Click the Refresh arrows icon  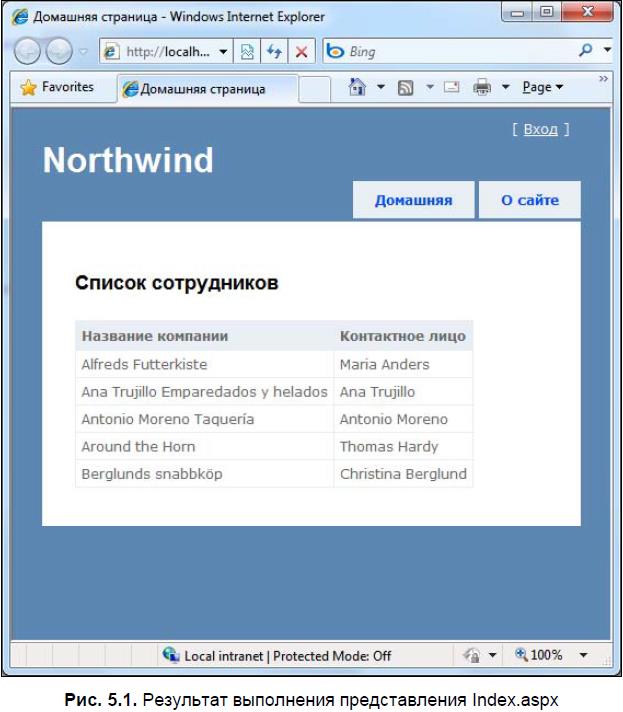[x=274, y=52]
